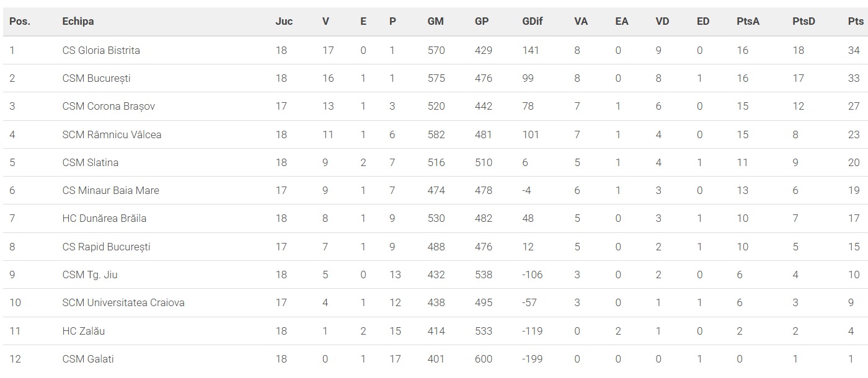Click CSM Slatina in the standings
Image resolution: width=868 pixels, height=378 pixels.
click(91, 162)
